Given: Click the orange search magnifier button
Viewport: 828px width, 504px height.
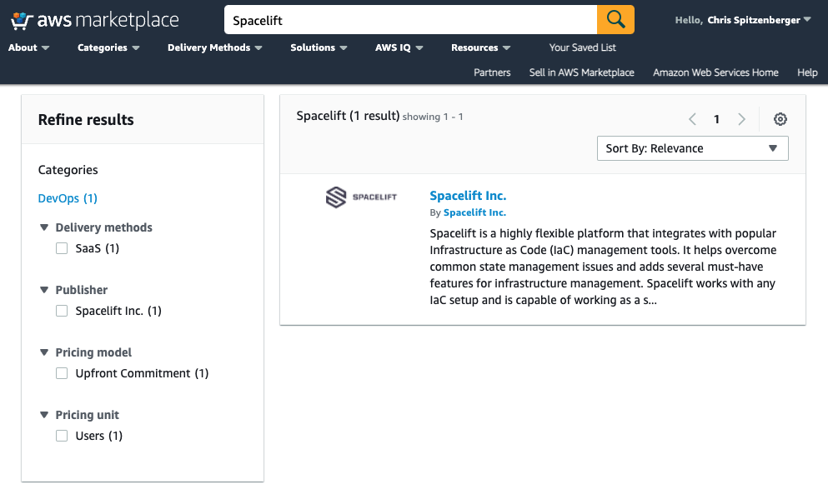Looking at the screenshot, I should 615,20.
